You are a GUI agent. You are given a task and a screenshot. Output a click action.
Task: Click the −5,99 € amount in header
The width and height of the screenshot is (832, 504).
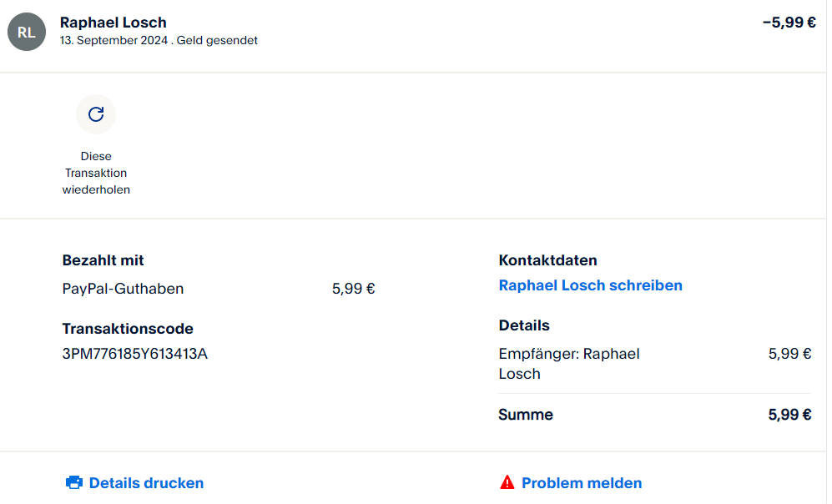pos(789,23)
